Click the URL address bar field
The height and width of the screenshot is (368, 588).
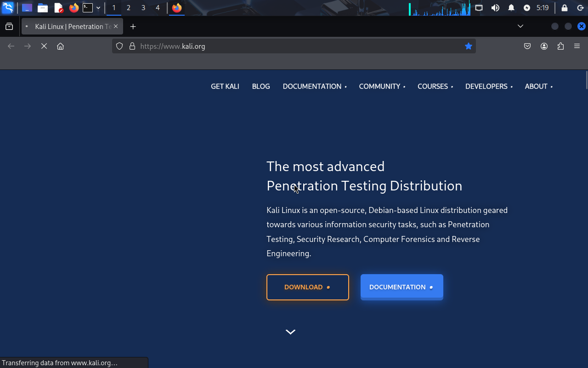tap(294, 46)
